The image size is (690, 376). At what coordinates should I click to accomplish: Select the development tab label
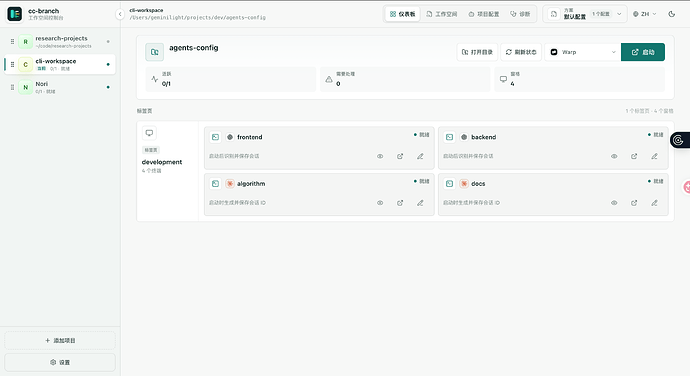tap(162, 162)
